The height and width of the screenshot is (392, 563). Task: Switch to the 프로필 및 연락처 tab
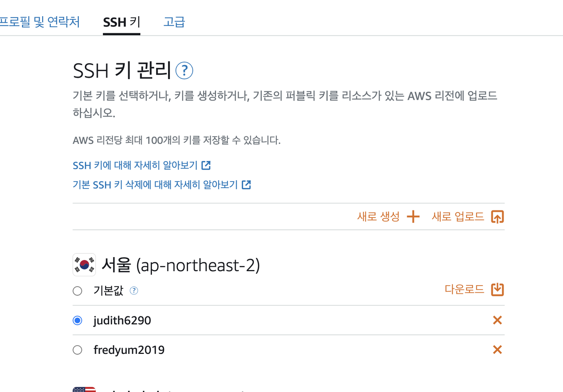pyautogui.click(x=39, y=22)
